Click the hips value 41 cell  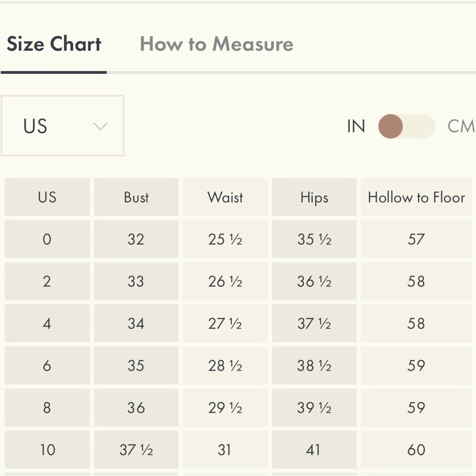click(x=314, y=450)
